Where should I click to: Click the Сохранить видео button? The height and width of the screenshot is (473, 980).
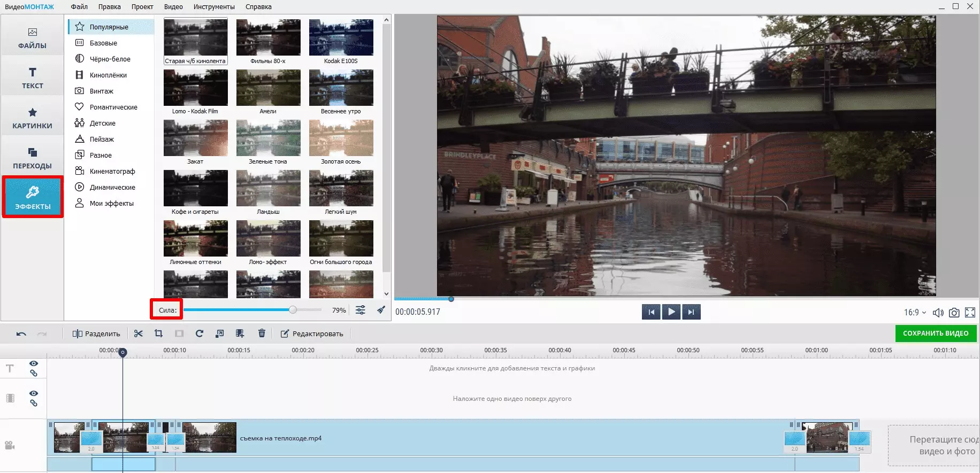click(x=936, y=334)
